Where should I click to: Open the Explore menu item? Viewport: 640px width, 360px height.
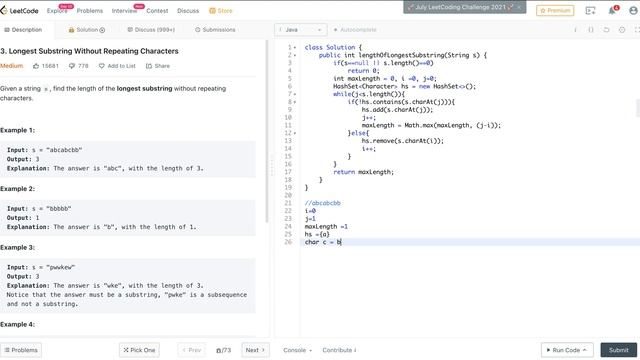click(57, 11)
